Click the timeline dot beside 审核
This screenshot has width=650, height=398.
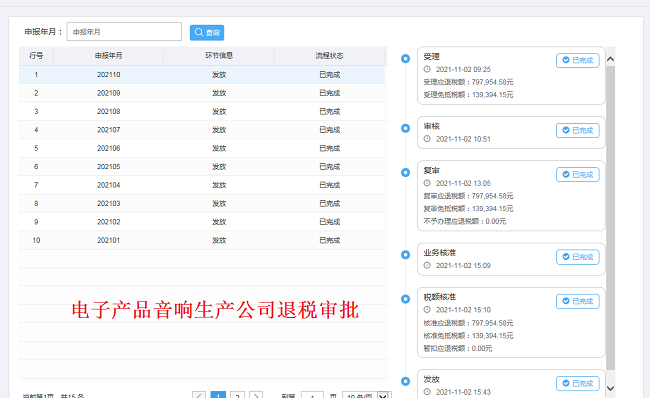pyautogui.click(x=405, y=129)
